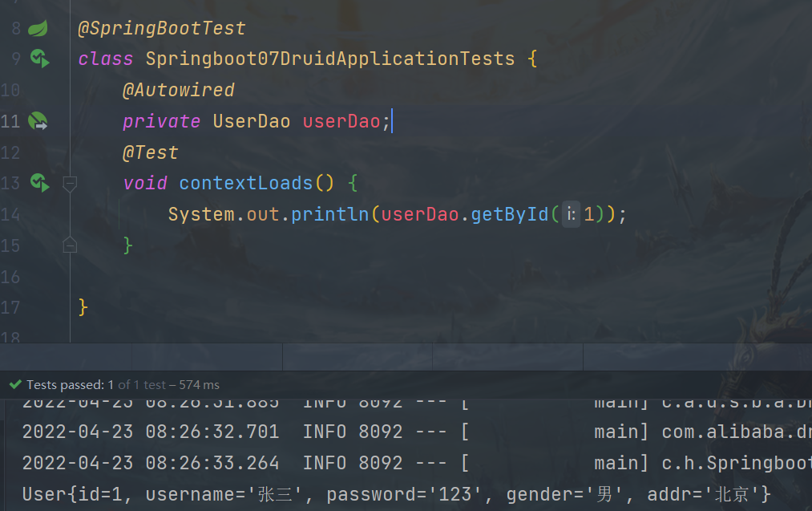Viewport: 812px width, 511px height.
Task: Click the contextLoads method name
Action: pos(245,183)
